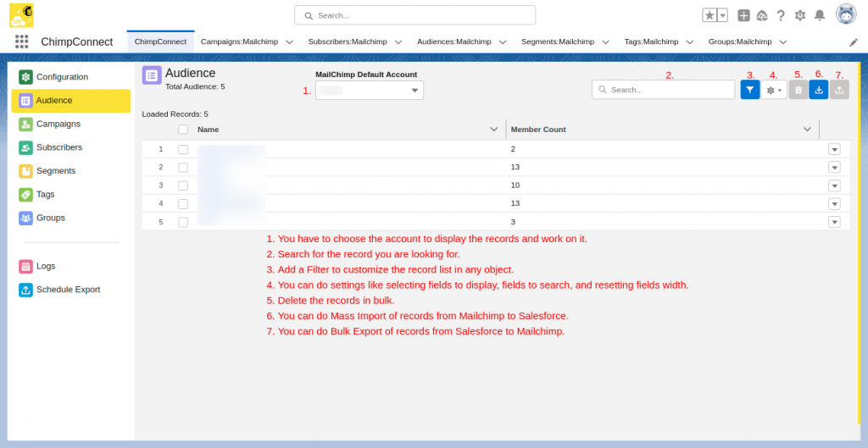This screenshot has height=448, width=868.
Task: Sort by the Member Count column header
Action: (x=538, y=130)
